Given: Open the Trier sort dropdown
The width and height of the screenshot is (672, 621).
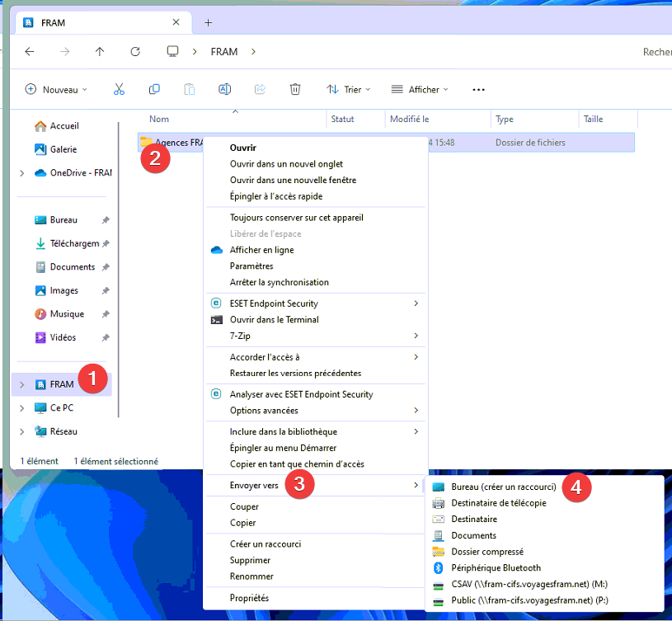Looking at the screenshot, I should (x=349, y=90).
